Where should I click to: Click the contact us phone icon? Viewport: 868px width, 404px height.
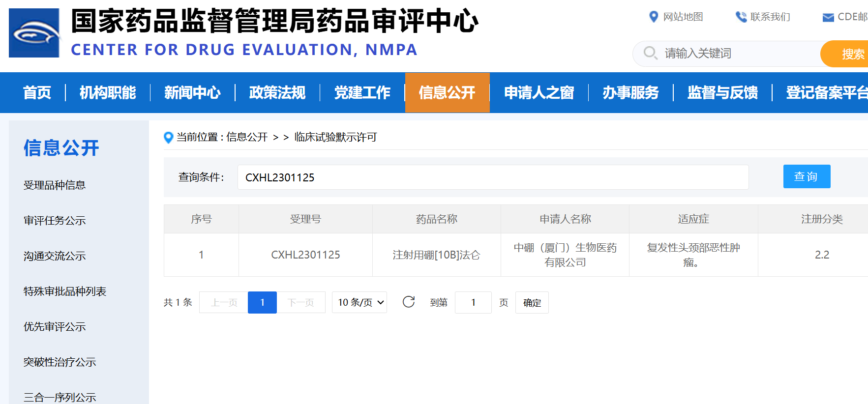point(741,17)
